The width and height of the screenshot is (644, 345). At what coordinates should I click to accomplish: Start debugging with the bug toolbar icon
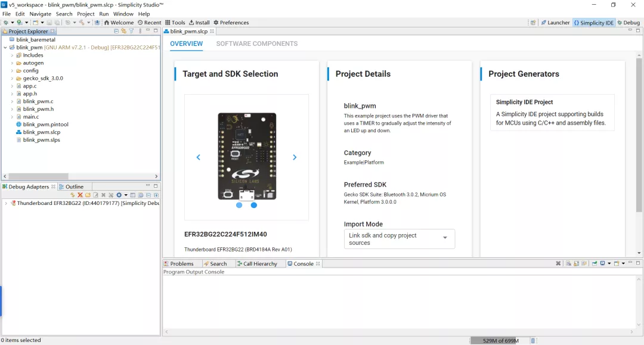6,23
